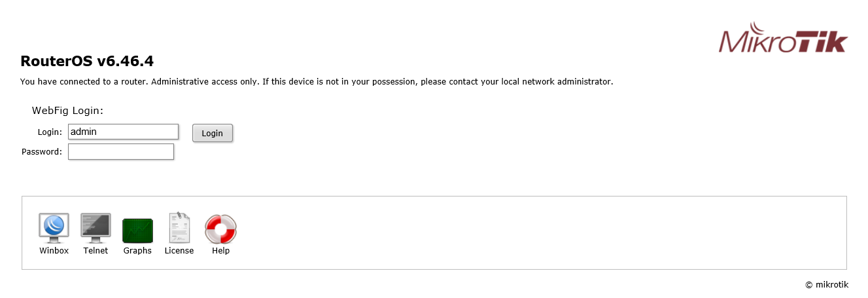Screen dimensions: 868x298
Task: View the License document icon
Action: 179,227
